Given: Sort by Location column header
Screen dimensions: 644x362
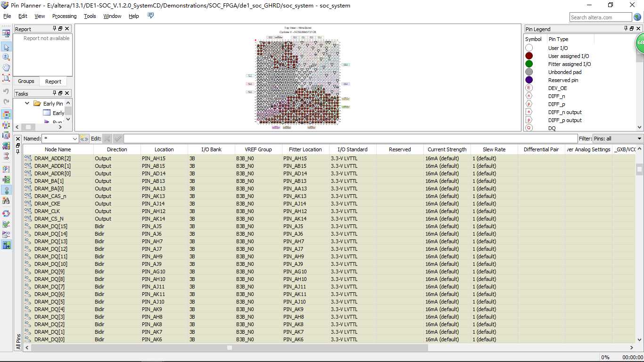Looking at the screenshot, I should point(164,149).
